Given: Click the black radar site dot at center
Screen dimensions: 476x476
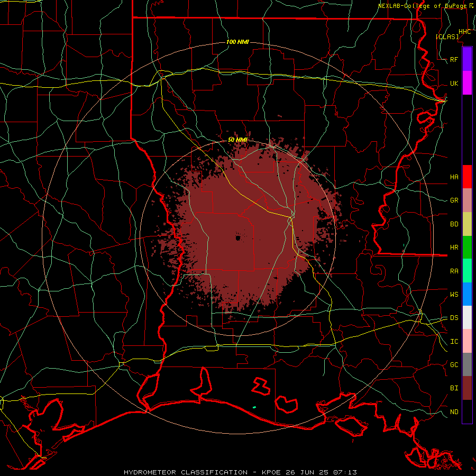Looking at the screenshot, I should tap(238, 238).
